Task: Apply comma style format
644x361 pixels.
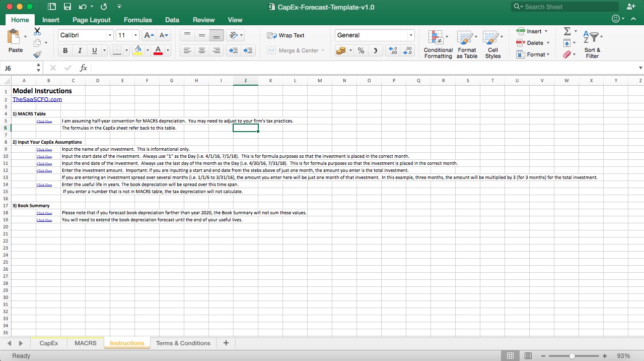Action: pos(375,50)
